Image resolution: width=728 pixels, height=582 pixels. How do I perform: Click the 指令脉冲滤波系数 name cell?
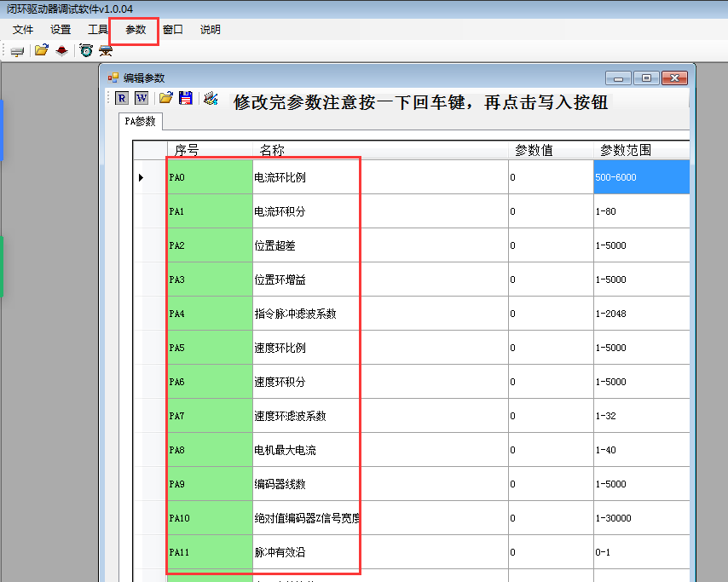pos(380,314)
